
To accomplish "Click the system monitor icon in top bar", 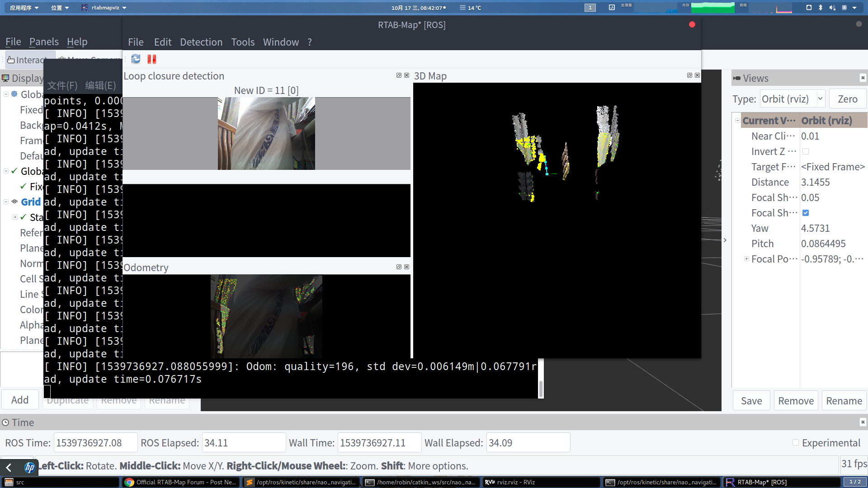I will (612, 8).
